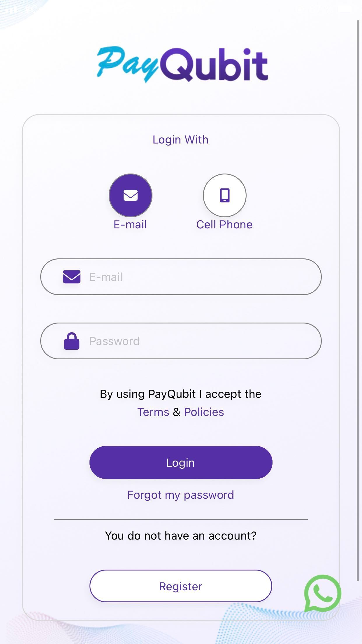
Task: Click the Register button
Action: point(181,586)
